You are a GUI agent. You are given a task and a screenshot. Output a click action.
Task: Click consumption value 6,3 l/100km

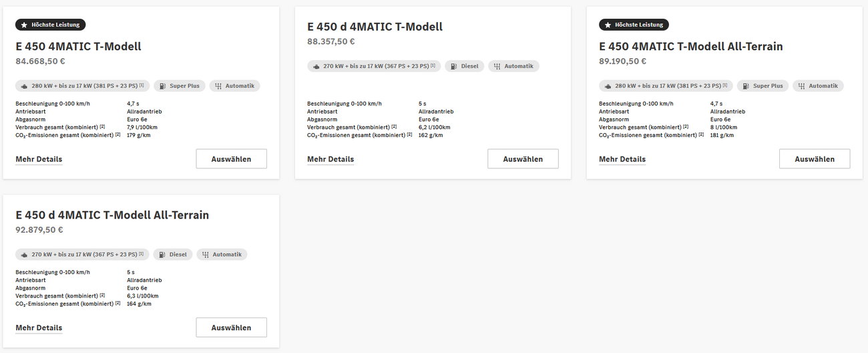[x=143, y=296]
